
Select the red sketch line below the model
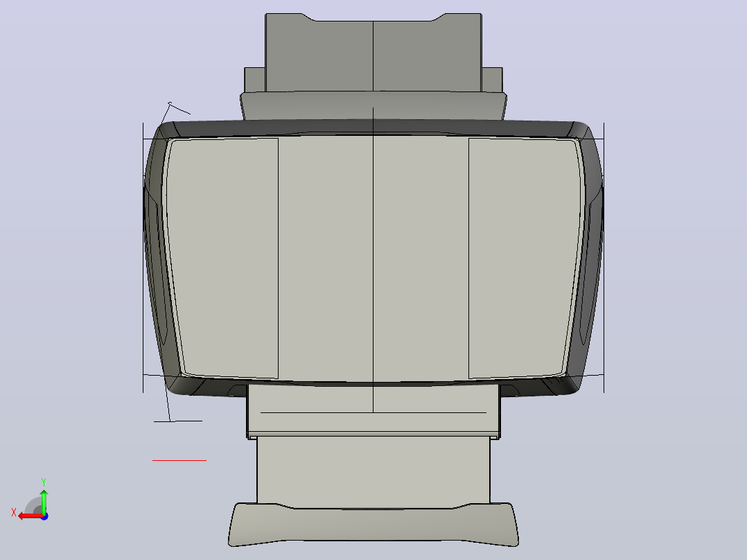pyautogui.click(x=179, y=460)
